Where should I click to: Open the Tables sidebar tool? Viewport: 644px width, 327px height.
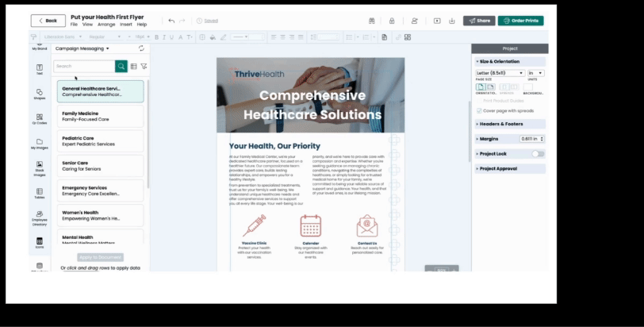pos(39,193)
